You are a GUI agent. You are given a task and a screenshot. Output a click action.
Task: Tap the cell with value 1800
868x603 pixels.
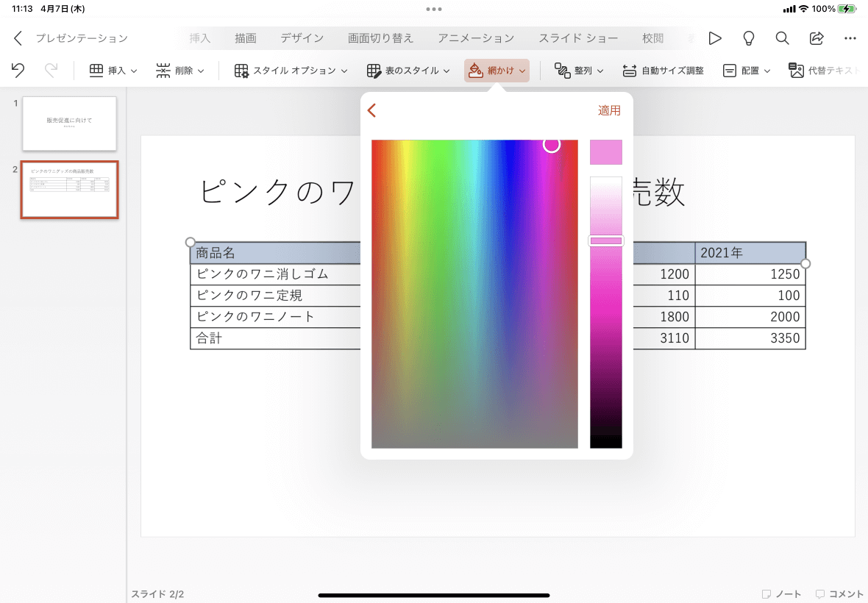[x=664, y=316]
